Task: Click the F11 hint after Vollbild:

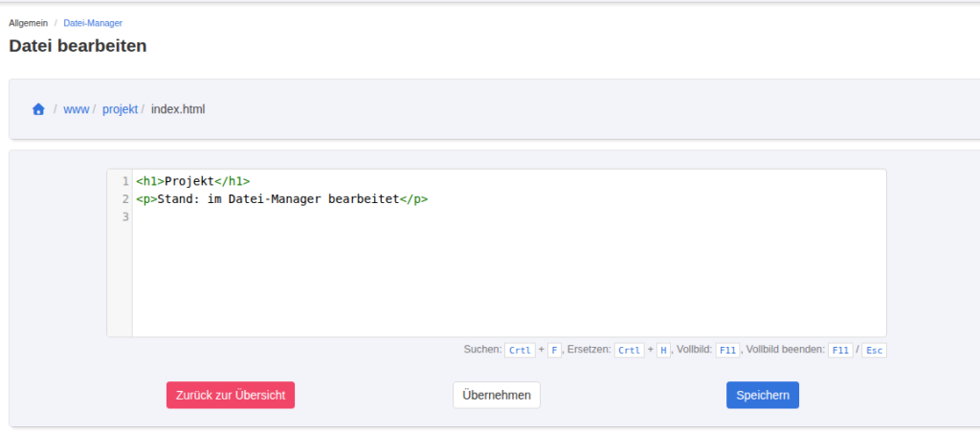Action: (x=728, y=351)
